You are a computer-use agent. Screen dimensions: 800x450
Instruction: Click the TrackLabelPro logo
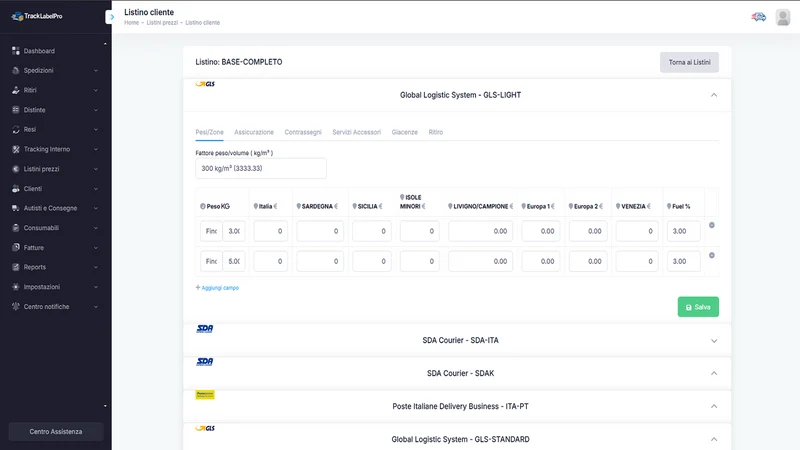[37, 16]
